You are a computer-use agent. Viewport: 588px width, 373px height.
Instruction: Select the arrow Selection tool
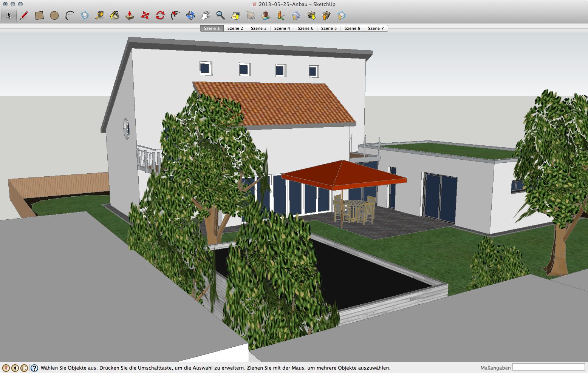tap(9, 15)
